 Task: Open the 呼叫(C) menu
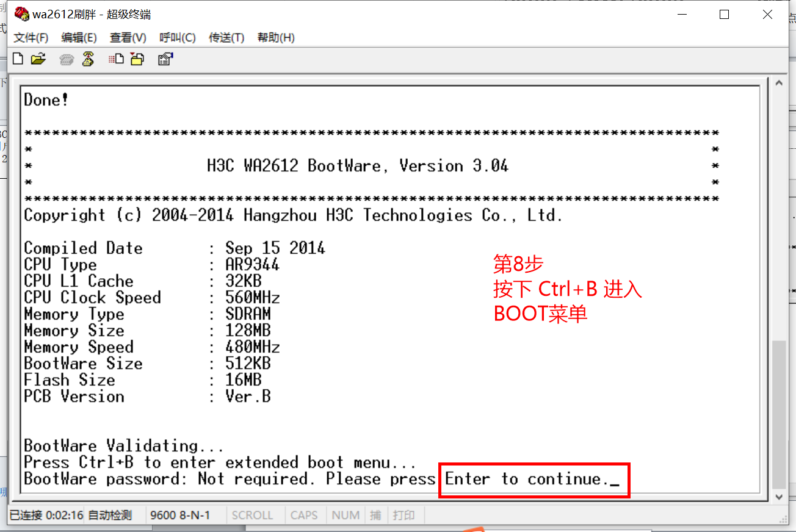178,38
